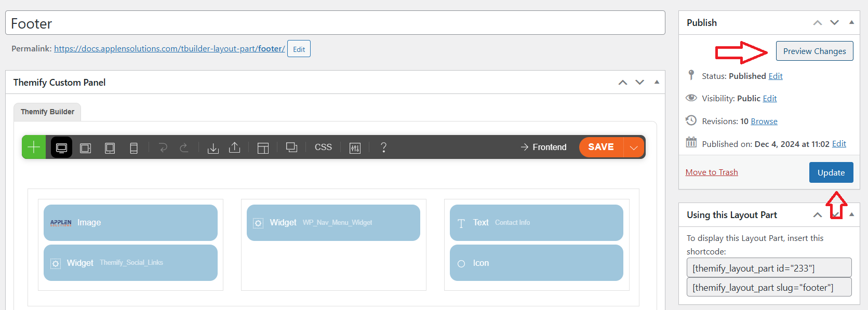Click the undo arrow in builder toolbar
868x310 pixels.
click(163, 147)
